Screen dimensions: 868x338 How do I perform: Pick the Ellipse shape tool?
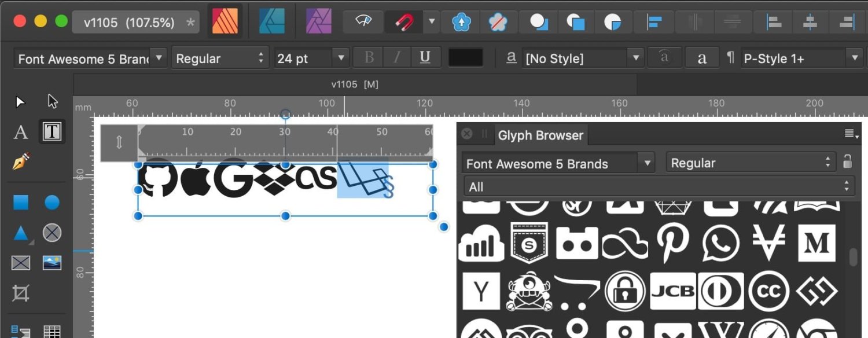52,203
